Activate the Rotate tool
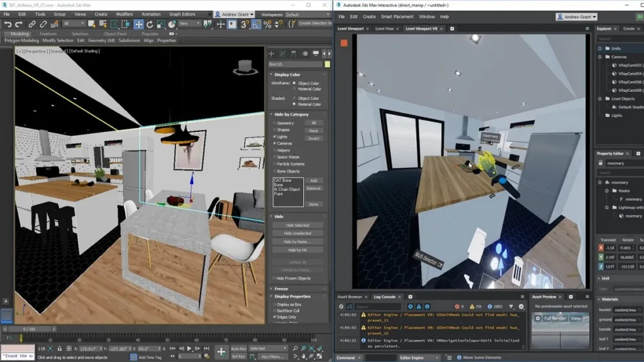Image resolution: width=644 pixels, height=362 pixels. pyautogui.click(x=148, y=24)
